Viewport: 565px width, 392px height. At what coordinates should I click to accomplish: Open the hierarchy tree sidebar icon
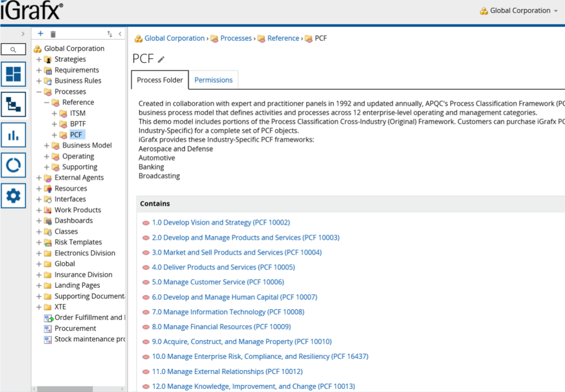click(x=13, y=104)
